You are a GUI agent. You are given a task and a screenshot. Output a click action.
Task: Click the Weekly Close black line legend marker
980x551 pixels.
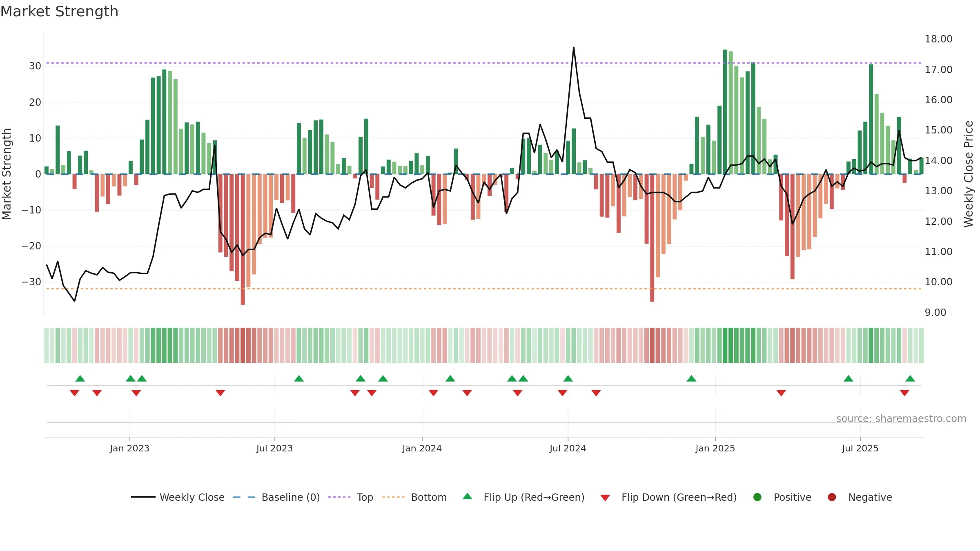coord(143,497)
